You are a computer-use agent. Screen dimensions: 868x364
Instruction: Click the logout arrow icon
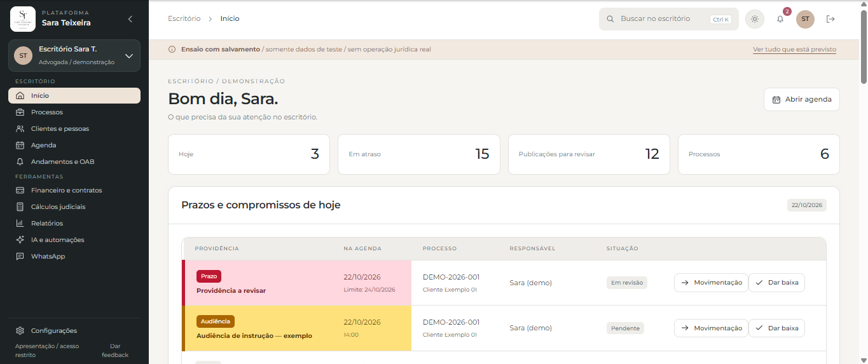click(x=830, y=19)
